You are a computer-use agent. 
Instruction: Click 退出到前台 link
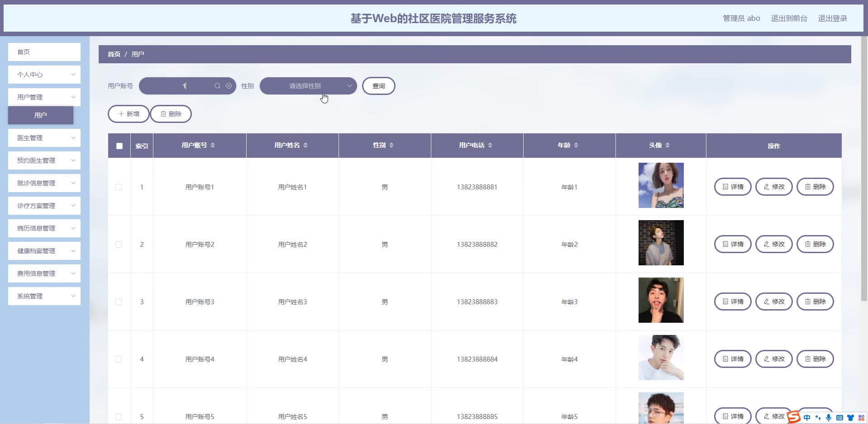789,19
